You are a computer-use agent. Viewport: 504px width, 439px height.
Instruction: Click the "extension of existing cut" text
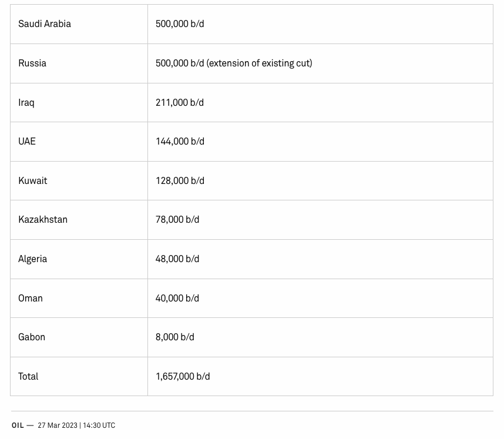(x=259, y=63)
